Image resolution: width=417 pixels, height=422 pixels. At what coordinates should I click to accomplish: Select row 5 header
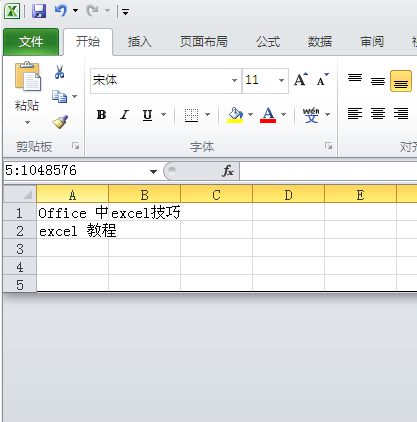tap(20, 284)
